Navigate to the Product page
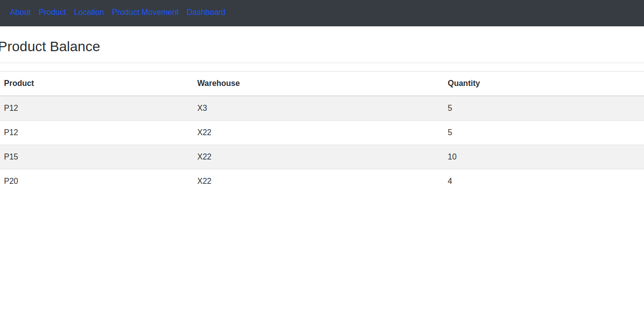Screen dimensions: 644x316 pos(52,12)
